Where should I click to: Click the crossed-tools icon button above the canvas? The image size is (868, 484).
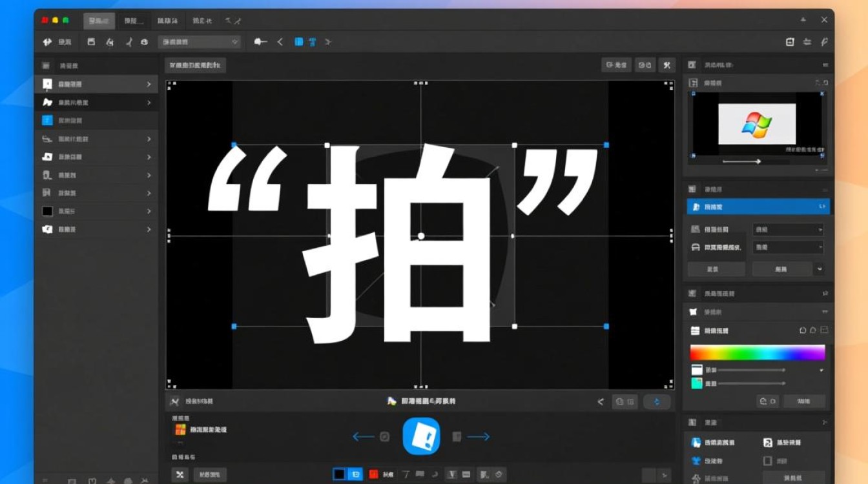tap(666, 65)
